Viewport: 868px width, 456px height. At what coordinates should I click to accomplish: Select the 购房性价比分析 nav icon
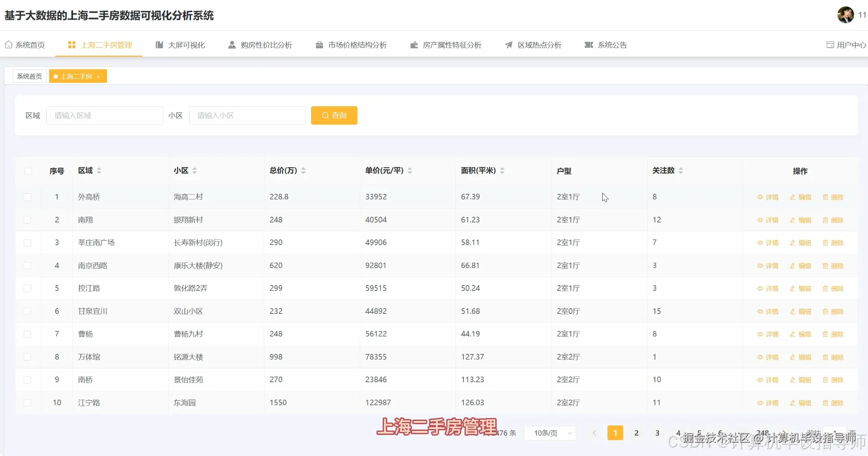click(x=231, y=45)
